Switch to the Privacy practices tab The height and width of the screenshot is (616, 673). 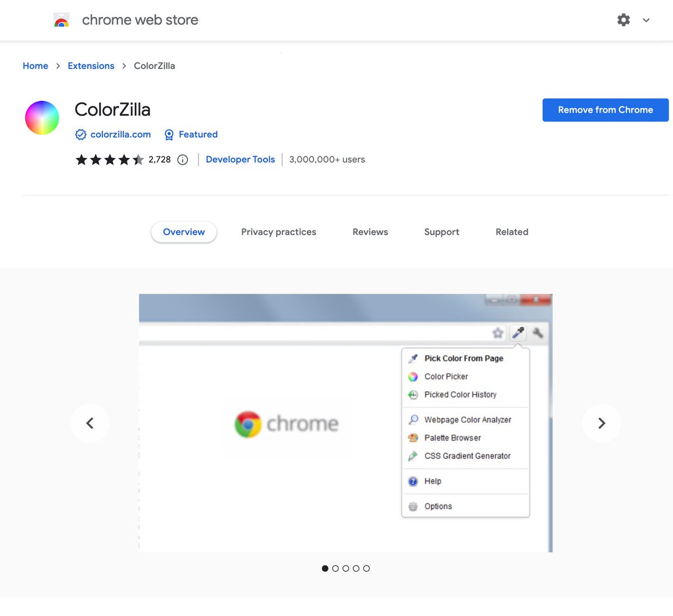[x=279, y=232]
